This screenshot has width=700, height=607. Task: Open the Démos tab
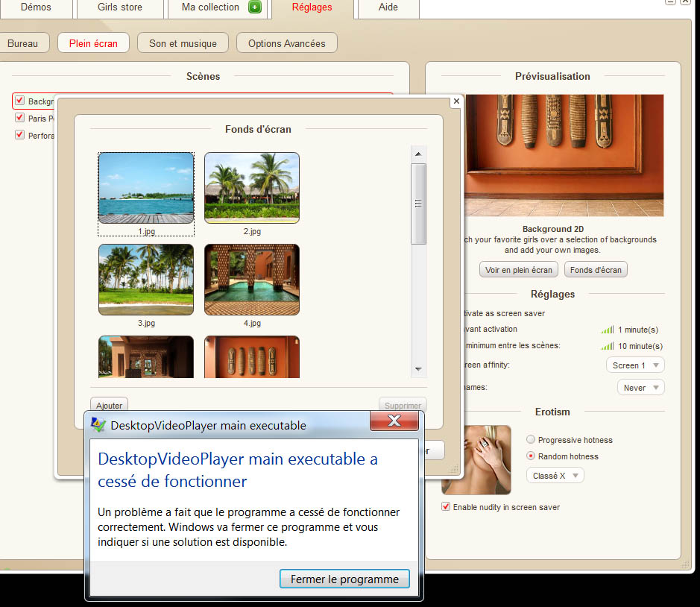click(x=36, y=7)
